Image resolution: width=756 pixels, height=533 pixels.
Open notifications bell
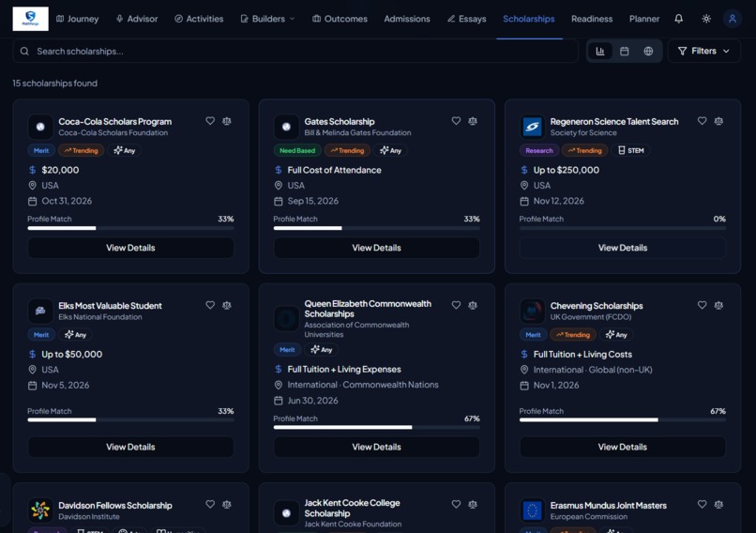click(x=678, y=19)
